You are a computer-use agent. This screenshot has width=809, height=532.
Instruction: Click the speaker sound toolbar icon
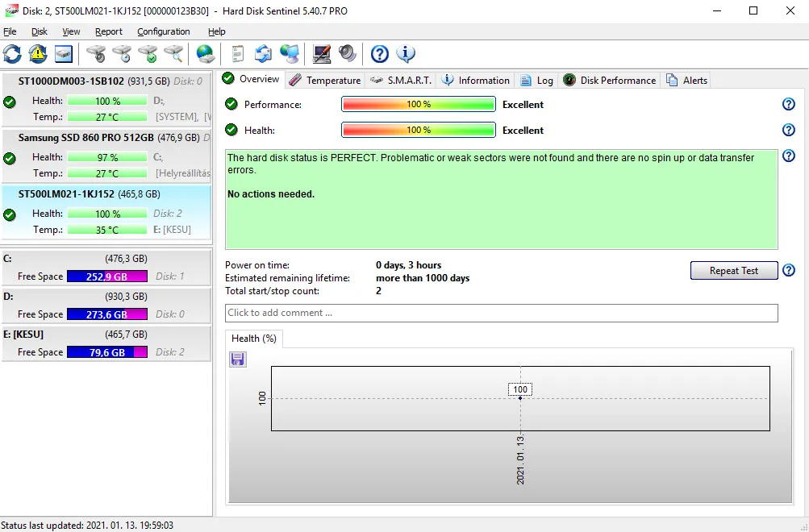click(x=347, y=54)
